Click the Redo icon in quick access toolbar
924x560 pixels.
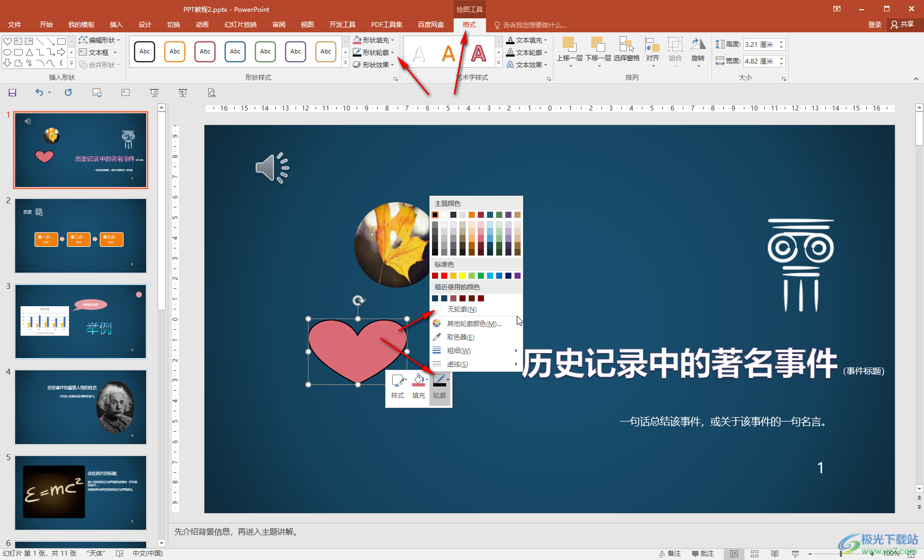pyautogui.click(x=68, y=93)
